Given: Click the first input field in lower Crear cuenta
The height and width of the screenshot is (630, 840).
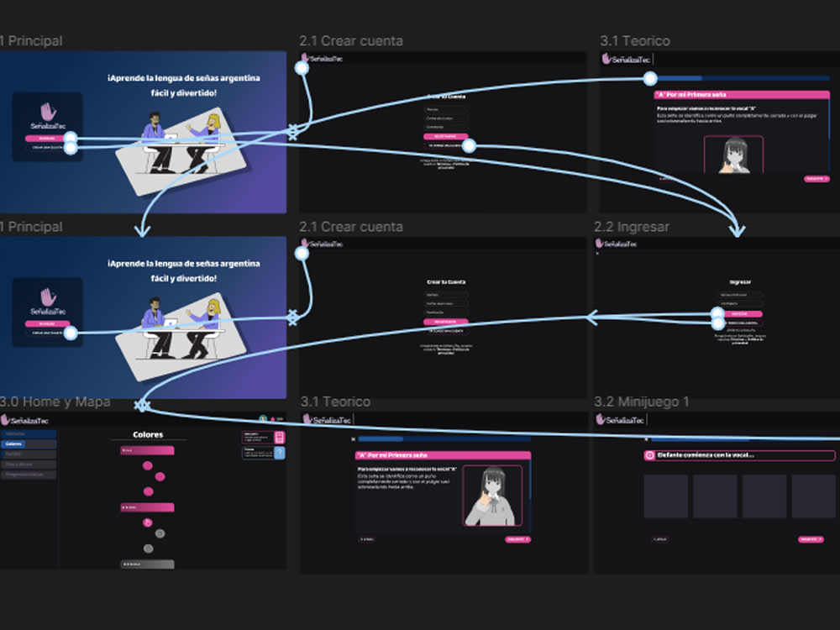Looking at the screenshot, I should [446, 295].
